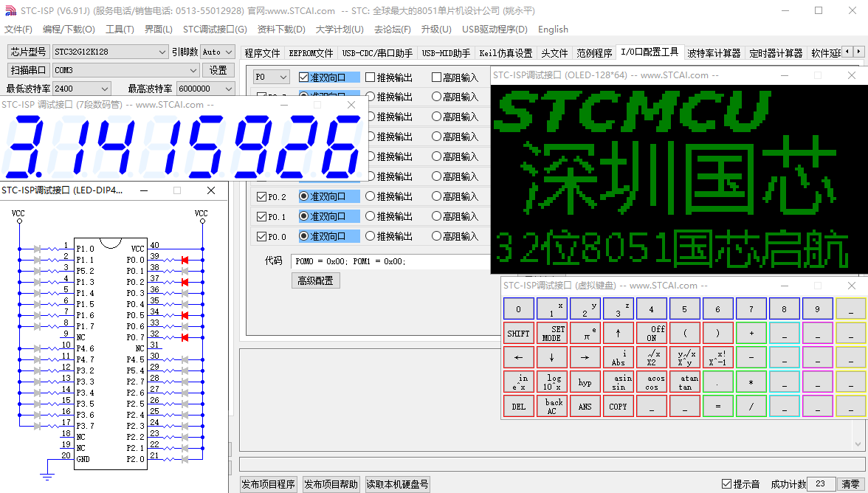Select 准双向口 radio for P0.2
The width and height of the screenshot is (868, 493).
(303, 196)
